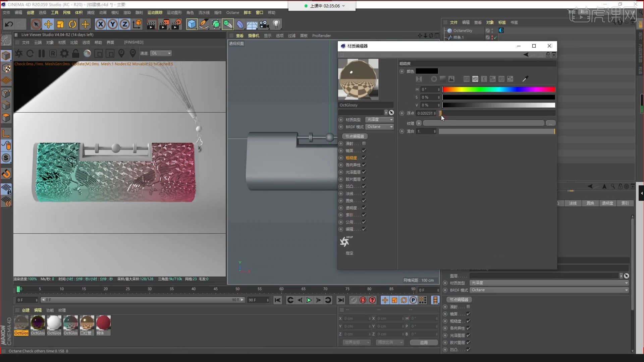
Task: Expand the 纹理 arrow button
Action: (419, 123)
